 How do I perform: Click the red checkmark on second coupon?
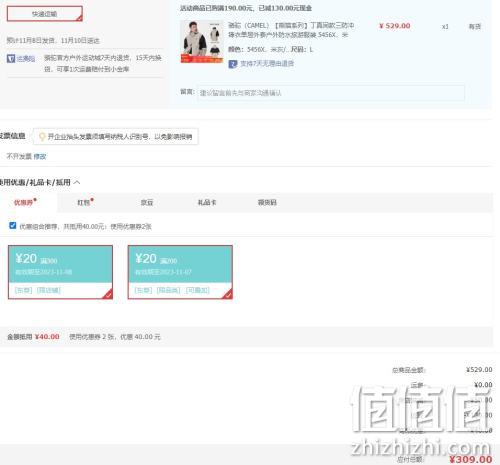coord(228,295)
